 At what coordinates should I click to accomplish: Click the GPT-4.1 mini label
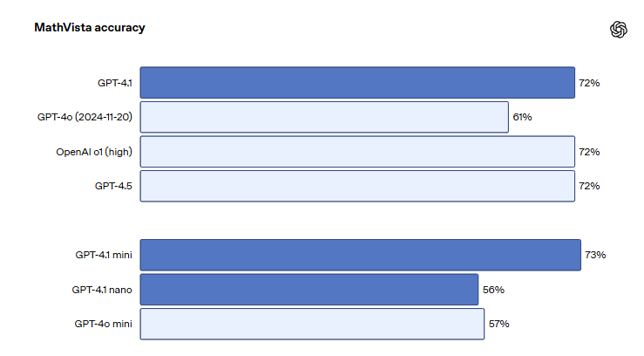(104, 255)
